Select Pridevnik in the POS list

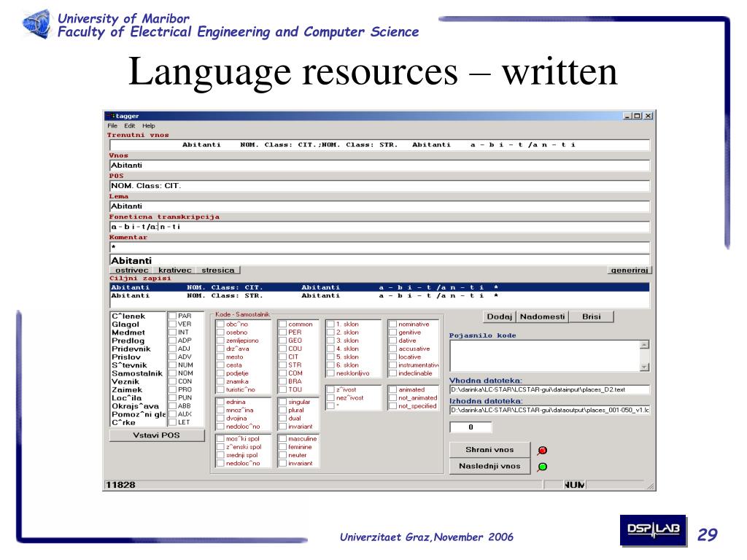[131, 349]
